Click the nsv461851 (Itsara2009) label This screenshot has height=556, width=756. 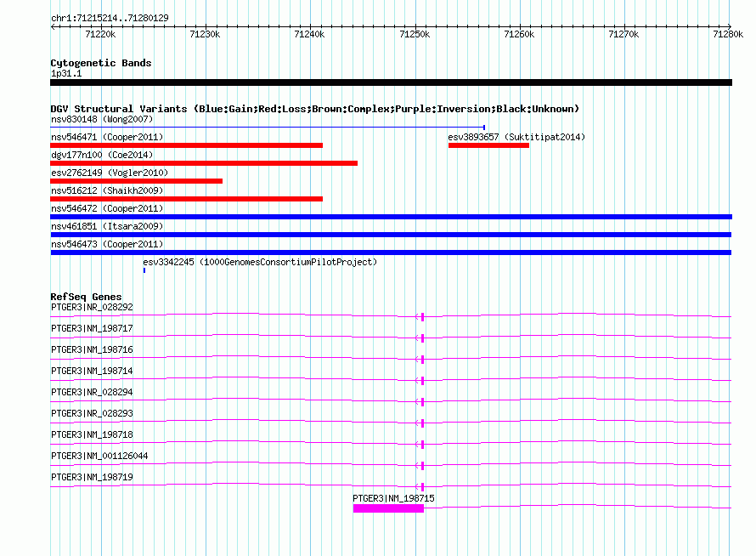point(107,226)
